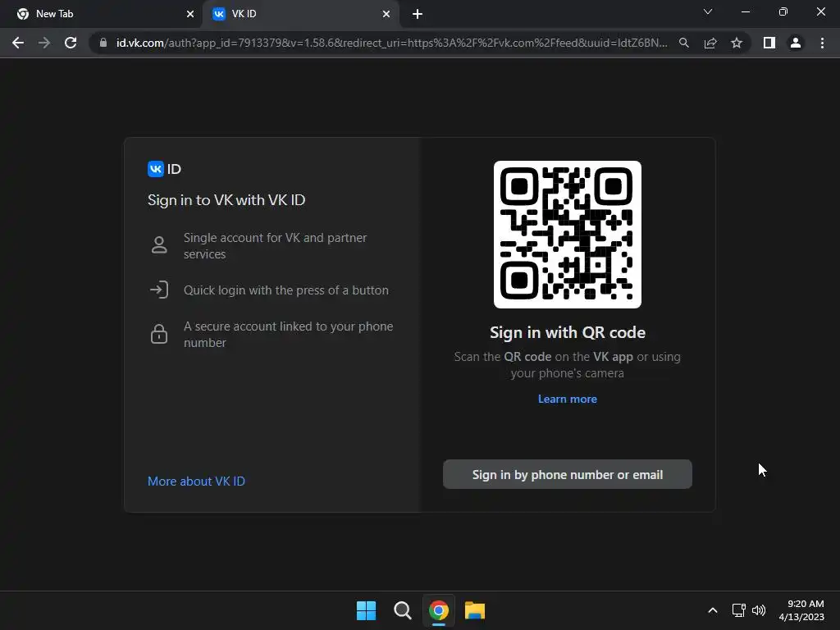
Task: Restore down the Chrome window
Action: [x=783, y=11]
